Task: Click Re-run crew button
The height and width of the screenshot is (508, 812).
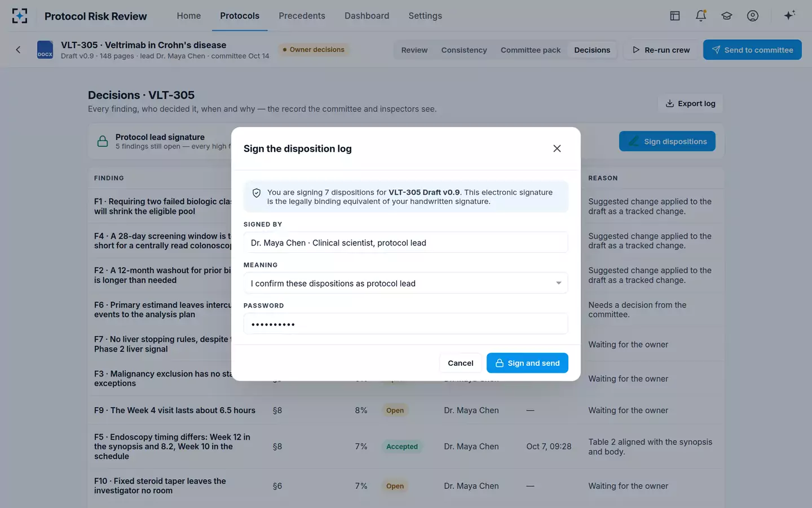Action: pyautogui.click(x=661, y=50)
